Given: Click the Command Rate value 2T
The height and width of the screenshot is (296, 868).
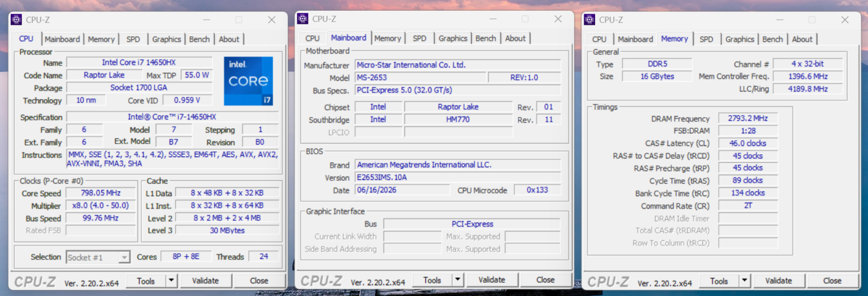Looking at the screenshot, I should pos(748,206).
